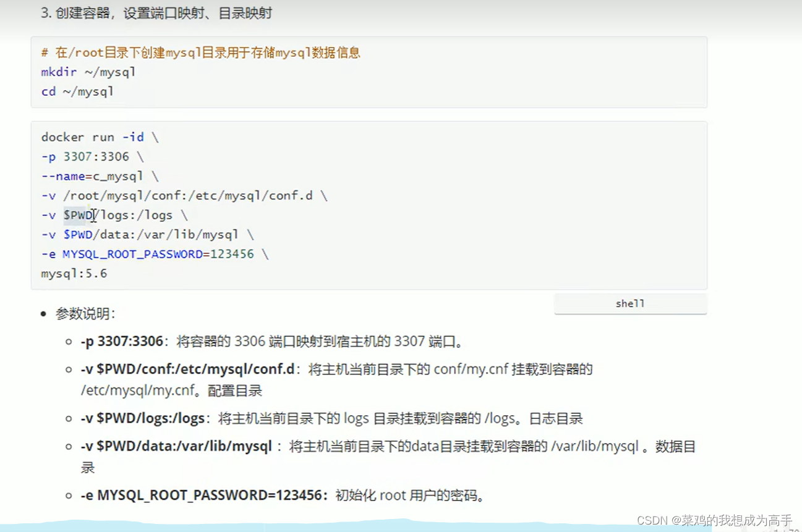Click the mkdir ~/mysql command line

88,72
